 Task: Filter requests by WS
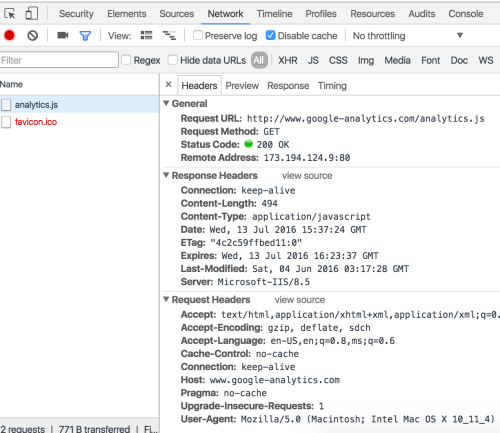click(x=486, y=60)
